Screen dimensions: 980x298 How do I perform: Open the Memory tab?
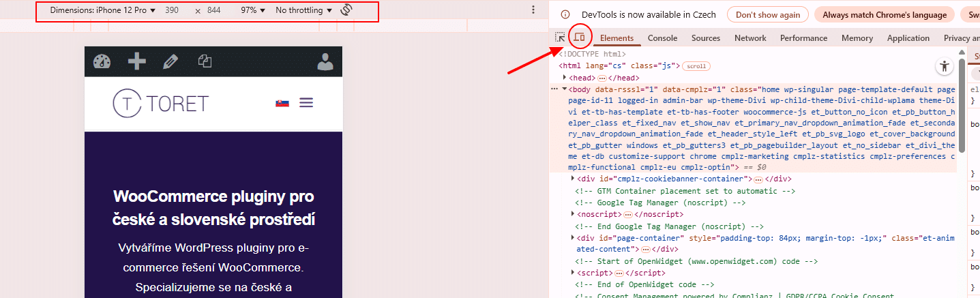(857, 38)
